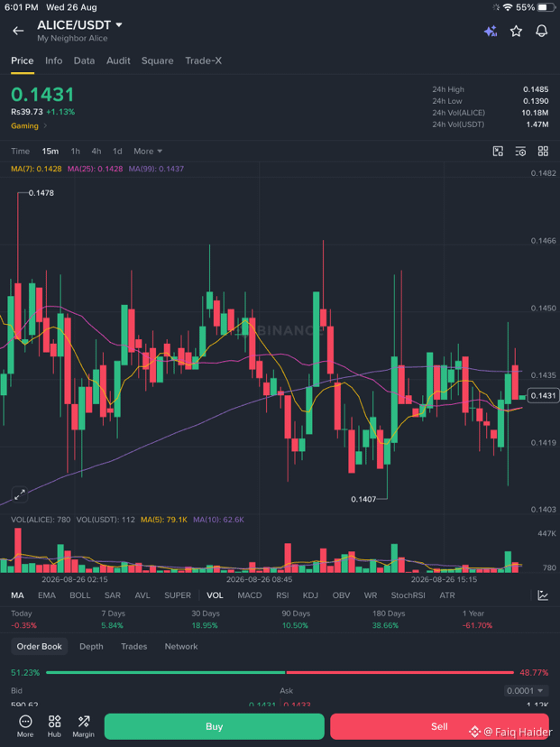
Task: Open the Depth tab
Action: [91, 647]
